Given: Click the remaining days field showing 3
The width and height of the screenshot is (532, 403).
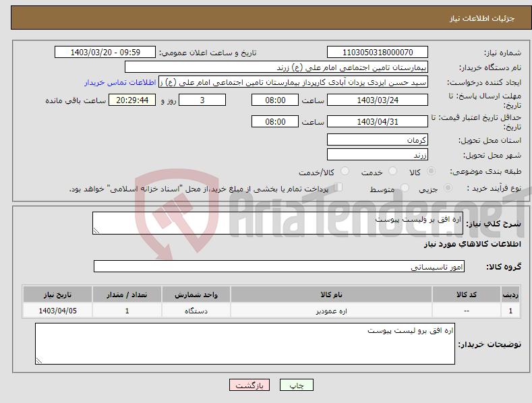Looking at the screenshot, I should 202,100.
